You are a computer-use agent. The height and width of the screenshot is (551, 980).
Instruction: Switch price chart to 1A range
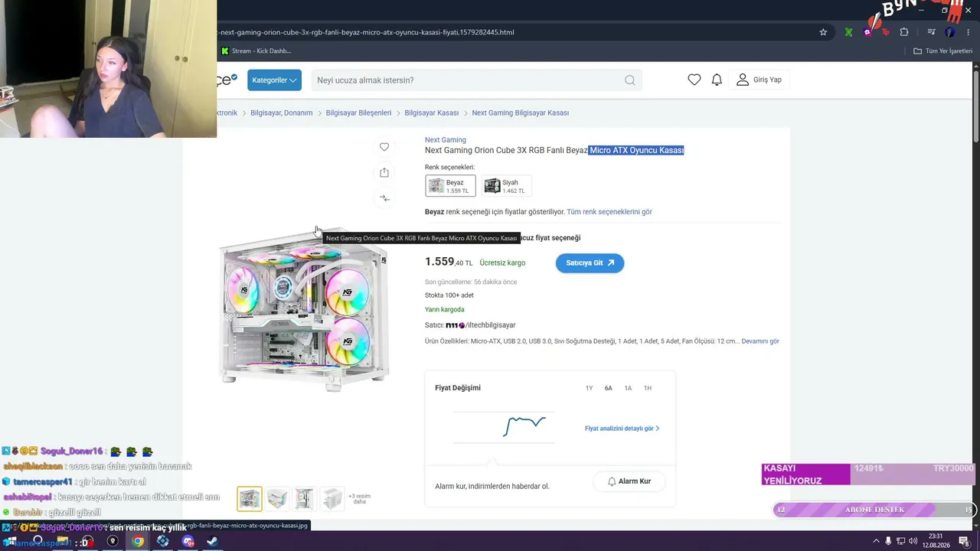pos(628,389)
